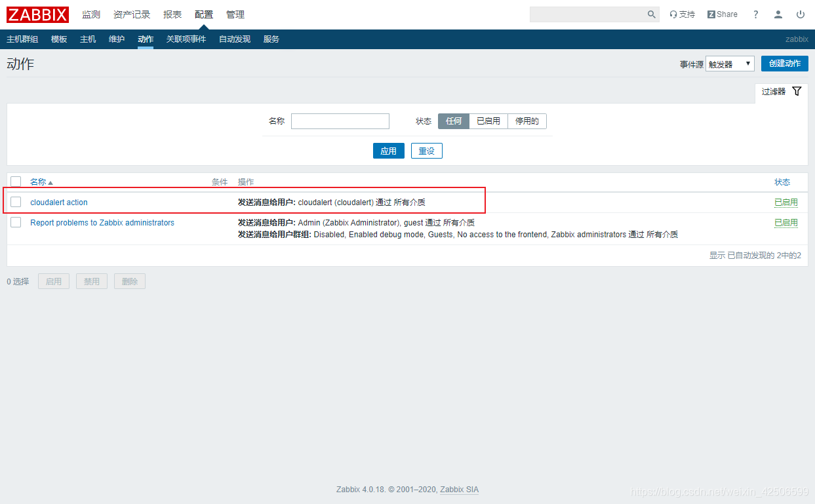This screenshot has width=815, height=504.
Task: Open the 报表 menu
Action: pos(172,14)
